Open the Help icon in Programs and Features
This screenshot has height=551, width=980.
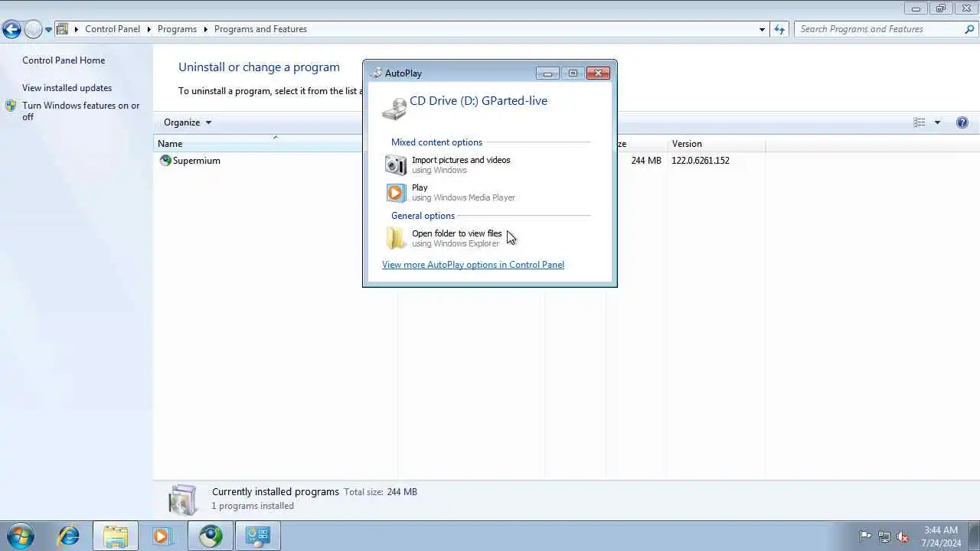[962, 122]
